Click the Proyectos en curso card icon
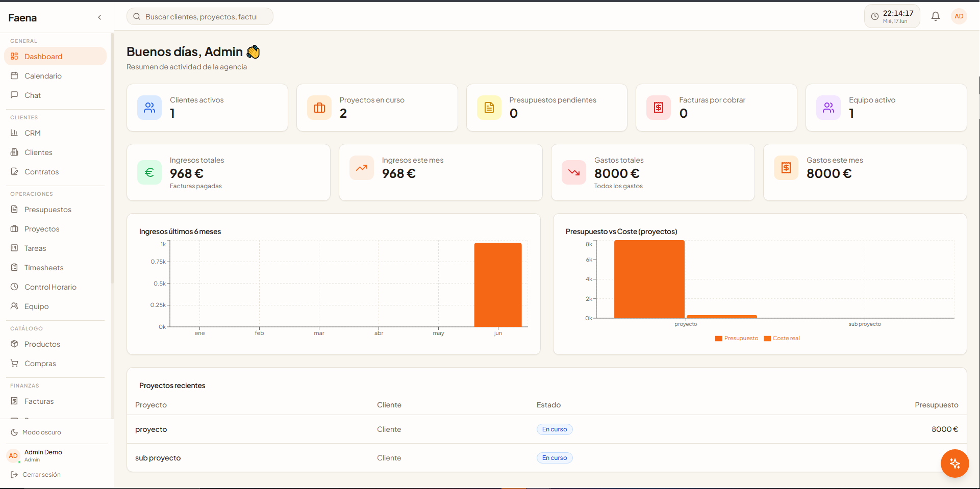 pyautogui.click(x=319, y=108)
